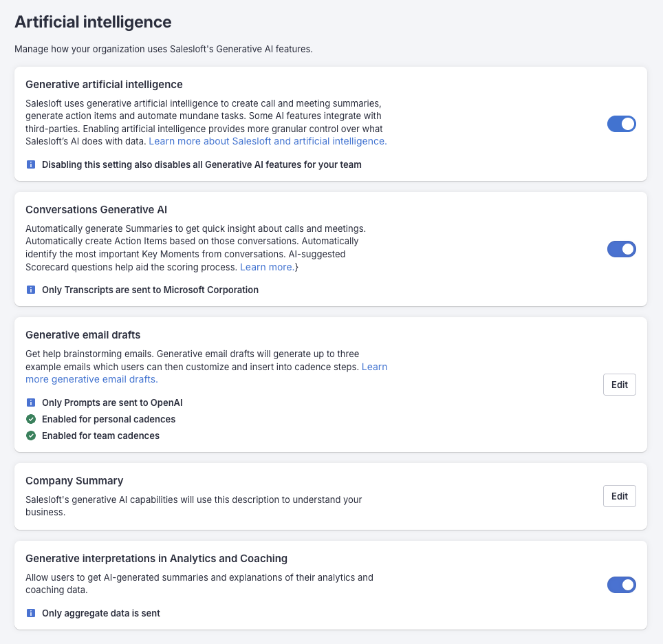Turn off Generative interpretations in Analytics toggle
The image size is (663, 644).
point(621,585)
